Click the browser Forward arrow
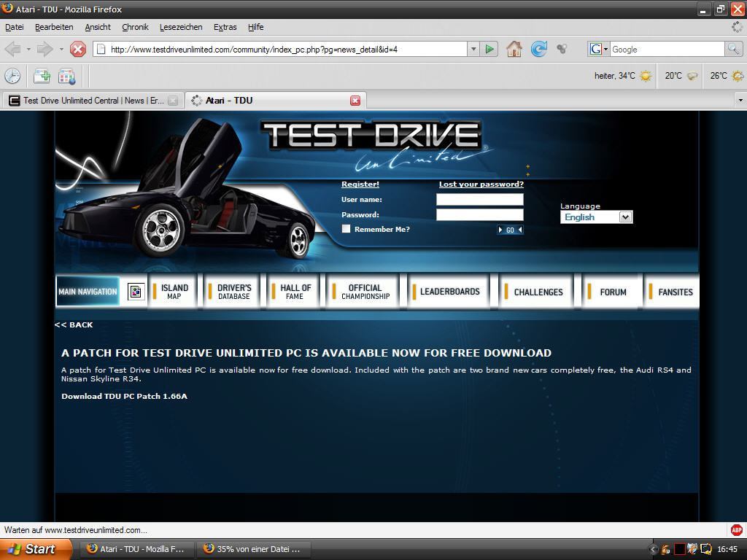The width and height of the screenshot is (747, 560). pos(44,49)
